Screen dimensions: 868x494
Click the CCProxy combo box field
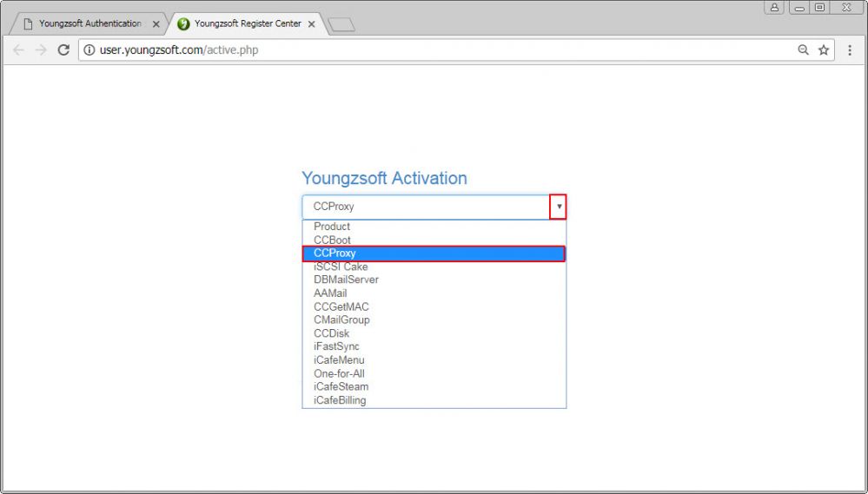(x=434, y=207)
